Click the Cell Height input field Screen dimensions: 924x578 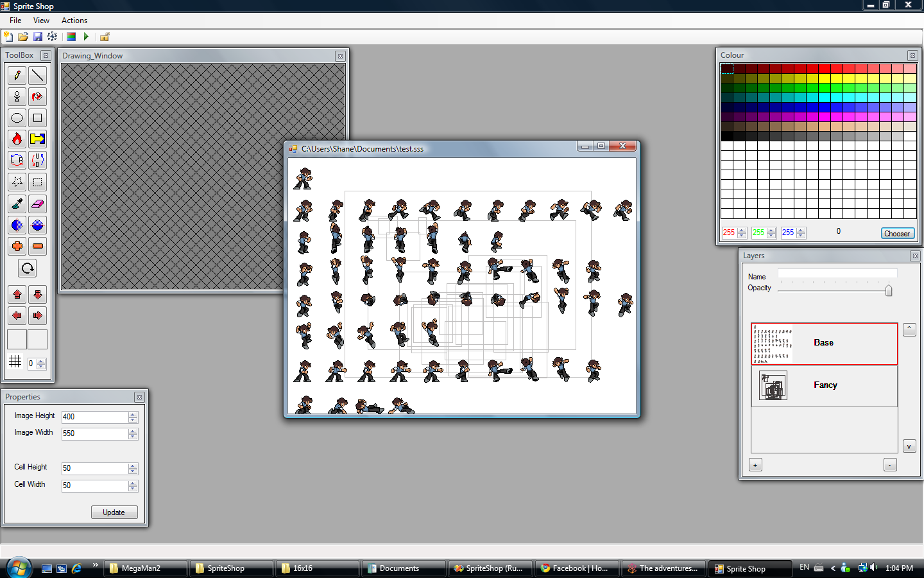95,468
